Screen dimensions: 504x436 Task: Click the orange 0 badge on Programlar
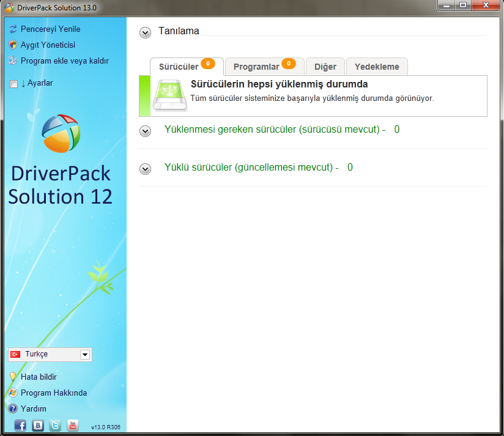(289, 64)
